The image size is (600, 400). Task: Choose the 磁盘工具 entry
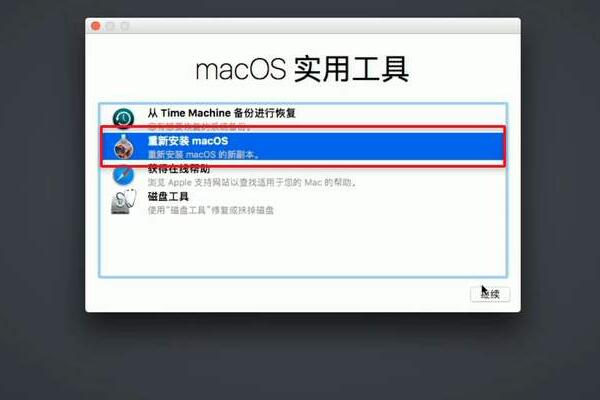[168, 197]
